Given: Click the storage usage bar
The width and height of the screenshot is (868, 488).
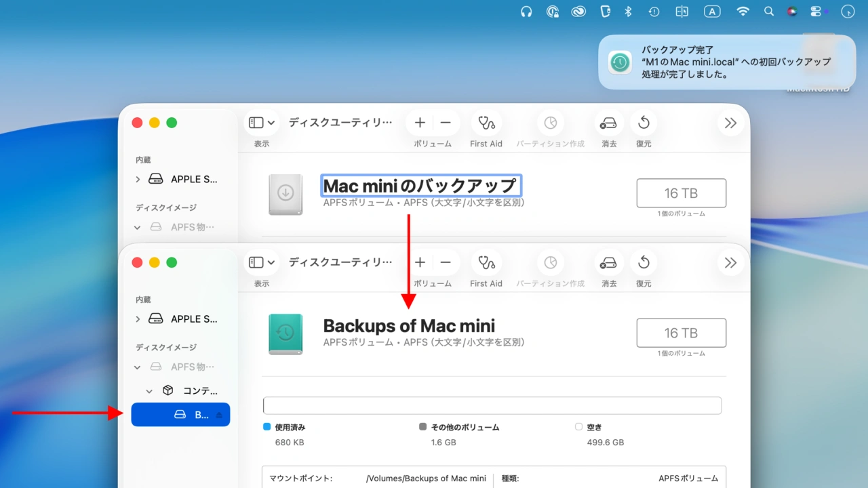Looking at the screenshot, I should tap(492, 405).
